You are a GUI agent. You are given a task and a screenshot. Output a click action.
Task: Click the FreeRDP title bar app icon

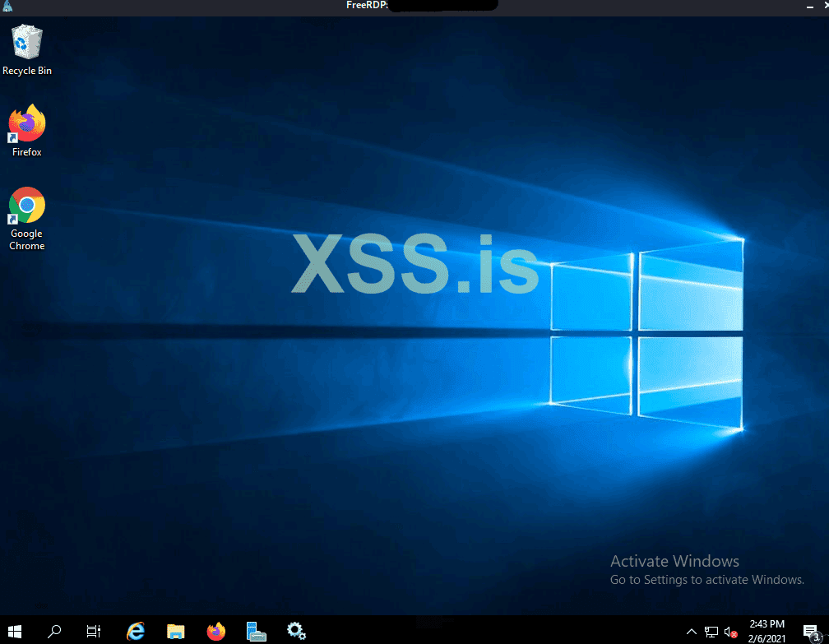tap(7, 6)
